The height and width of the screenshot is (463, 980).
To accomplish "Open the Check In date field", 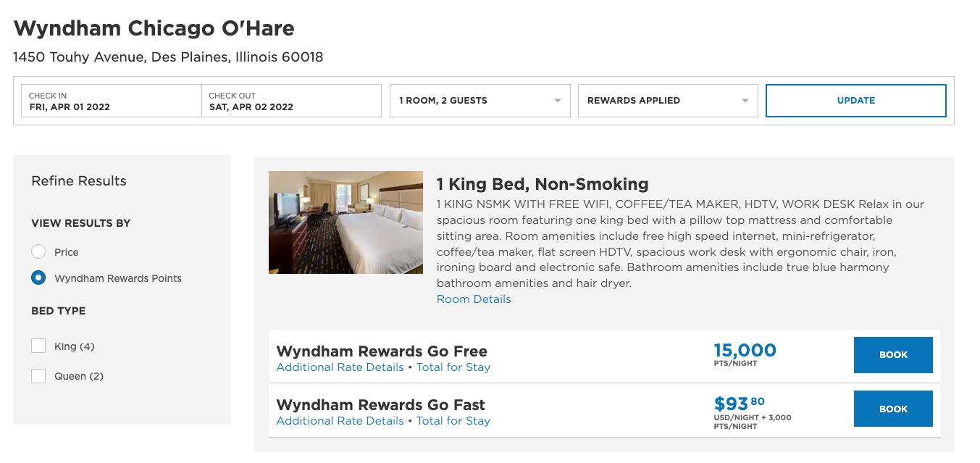I will click(x=112, y=101).
